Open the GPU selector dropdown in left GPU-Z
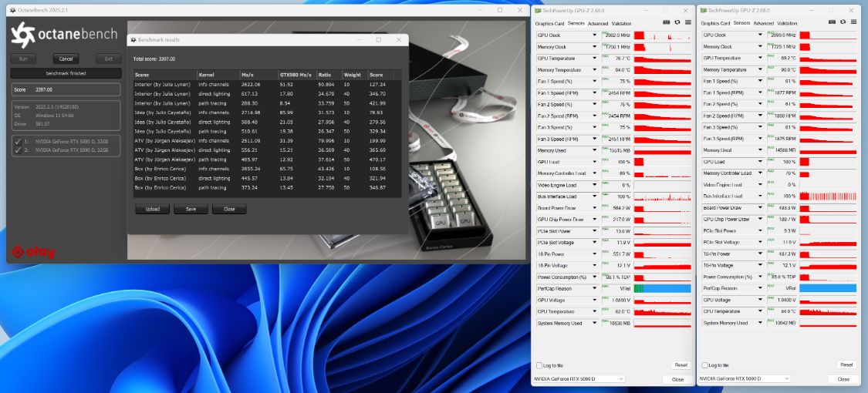 point(579,379)
